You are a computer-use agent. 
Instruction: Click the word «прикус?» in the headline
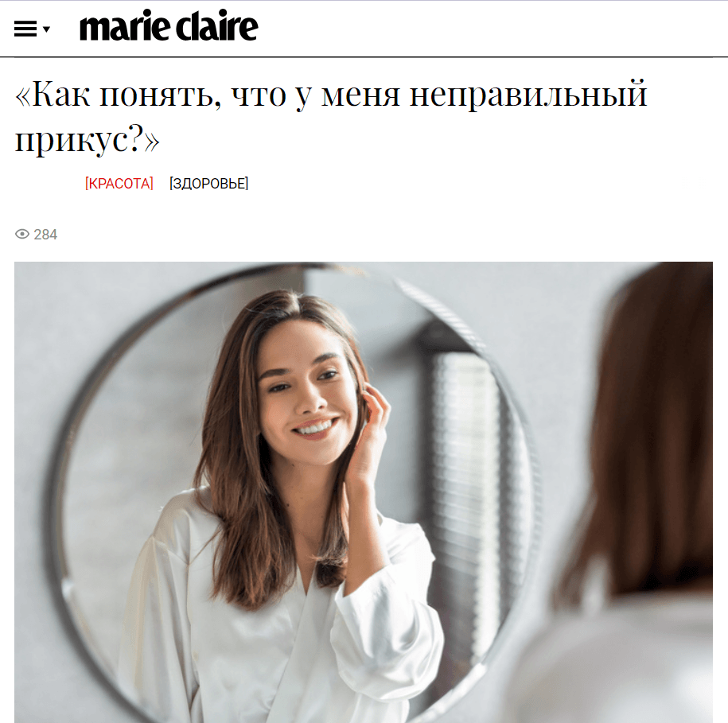click(x=88, y=139)
